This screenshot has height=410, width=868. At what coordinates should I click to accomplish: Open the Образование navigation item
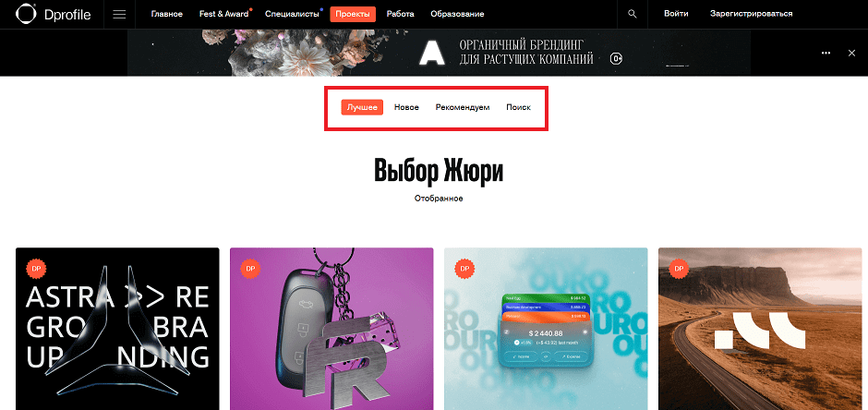click(x=457, y=14)
